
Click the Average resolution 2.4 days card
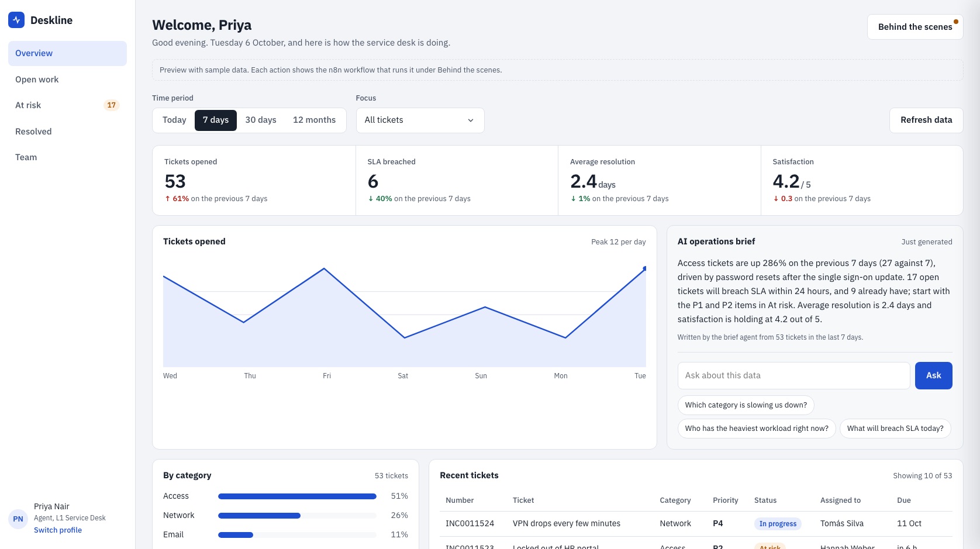660,180
